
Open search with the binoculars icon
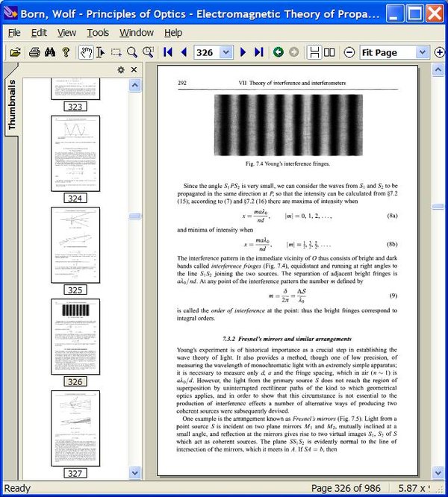[x=50, y=52]
